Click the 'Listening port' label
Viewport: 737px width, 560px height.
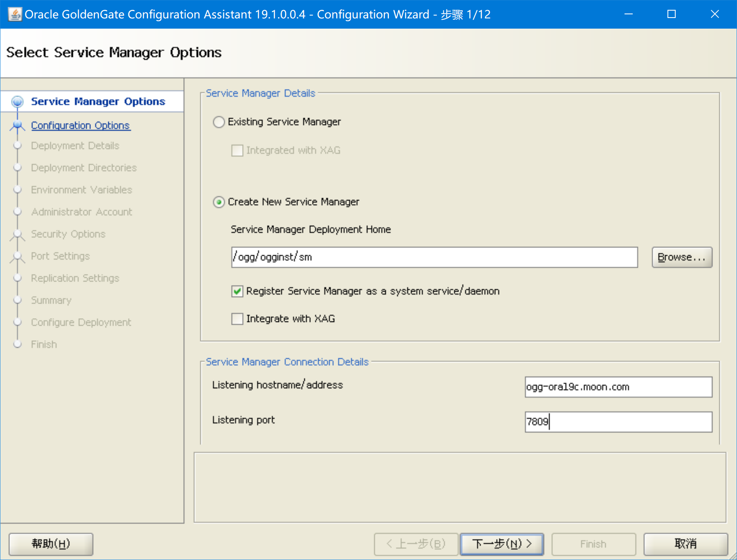click(x=243, y=420)
